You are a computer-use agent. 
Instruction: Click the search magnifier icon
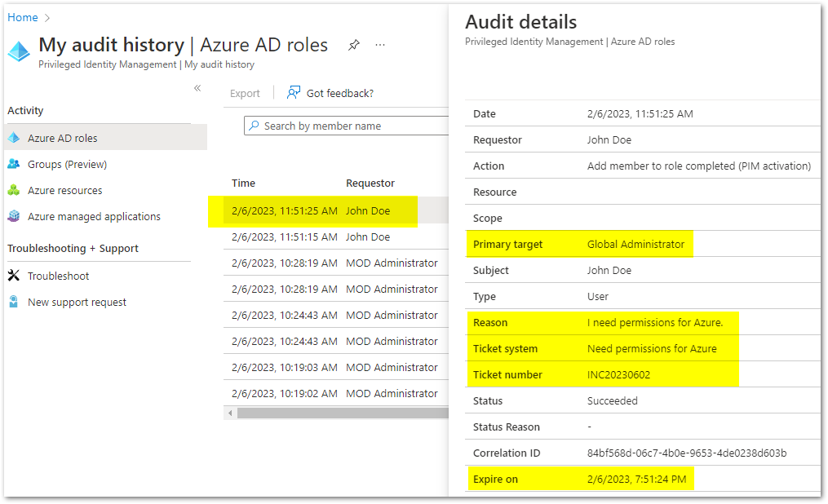[x=254, y=126]
